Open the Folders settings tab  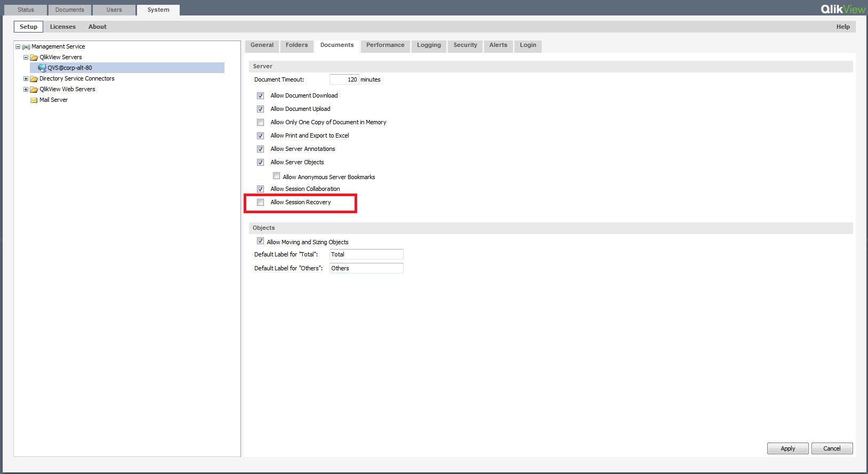[296, 46]
